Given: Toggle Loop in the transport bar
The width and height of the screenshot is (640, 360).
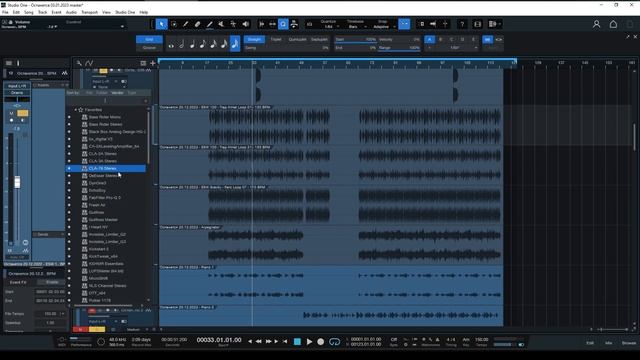Looking at the screenshot, I should pyautogui.click(x=334, y=342).
